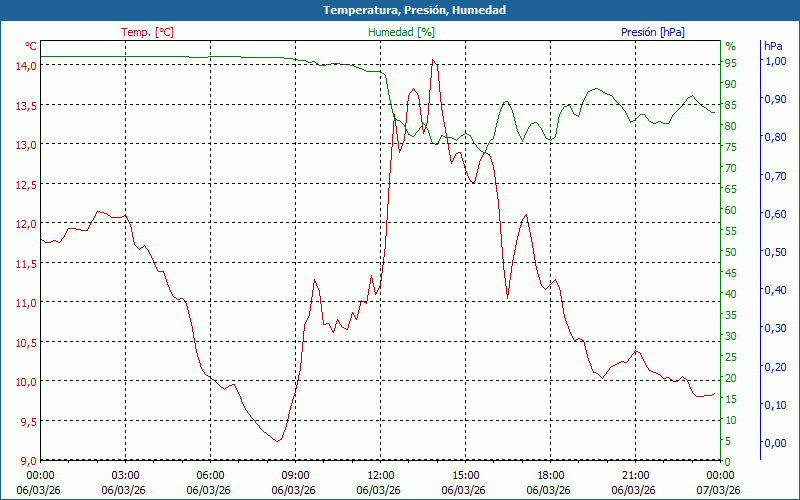Image resolution: width=800 pixels, height=500 pixels.
Task: Select the 09:00 time axis label
Action: pos(295,475)
